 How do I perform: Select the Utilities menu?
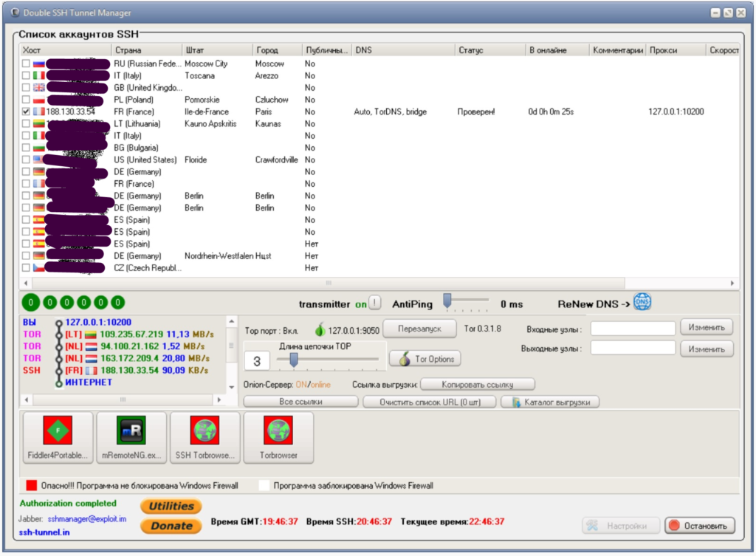tap(171, 507)
